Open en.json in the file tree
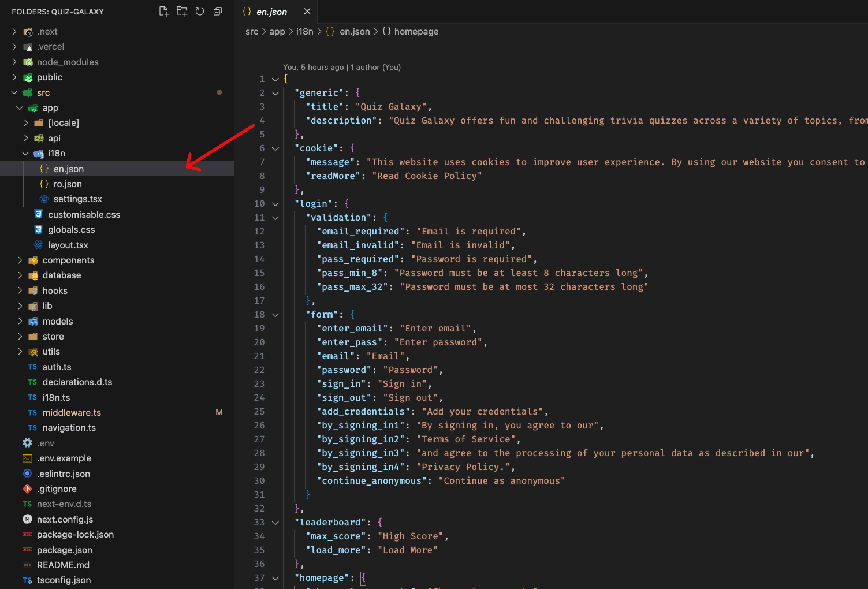 pos(117,169)
